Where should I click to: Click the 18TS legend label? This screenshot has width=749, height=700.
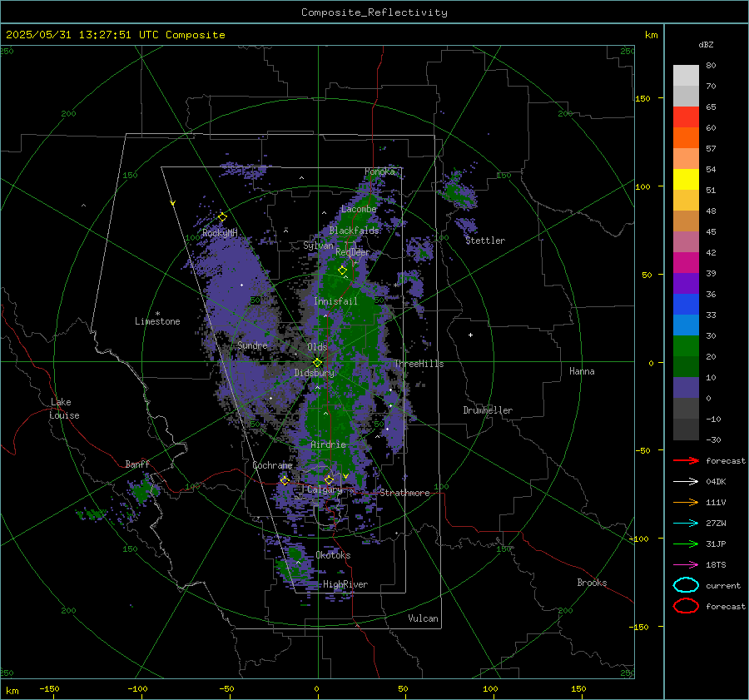[716, 565]
